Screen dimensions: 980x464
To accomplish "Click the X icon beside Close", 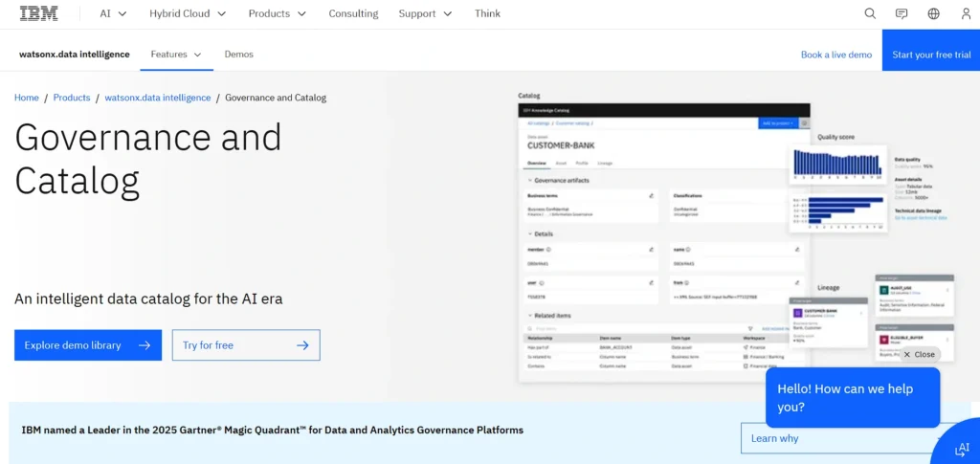I will pos(907,354).
